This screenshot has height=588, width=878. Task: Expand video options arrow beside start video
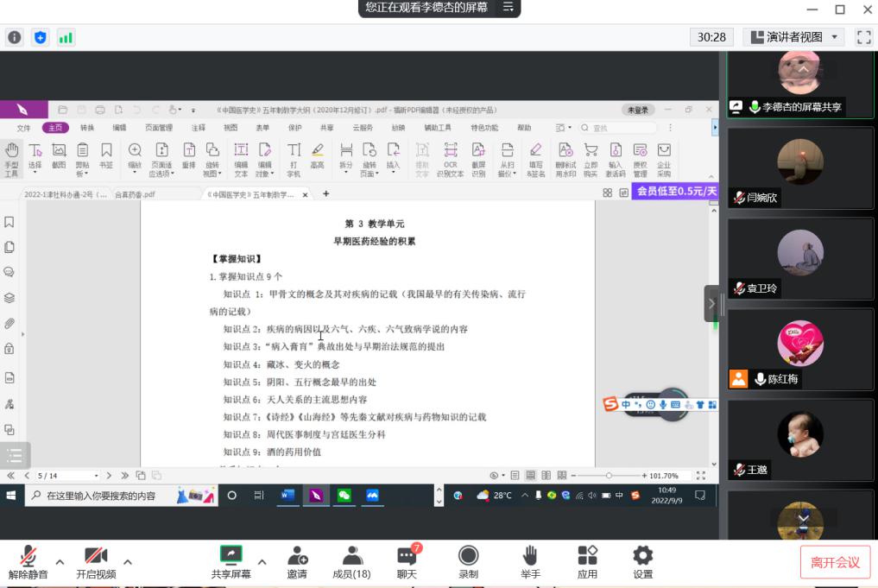tap(128, 562)
